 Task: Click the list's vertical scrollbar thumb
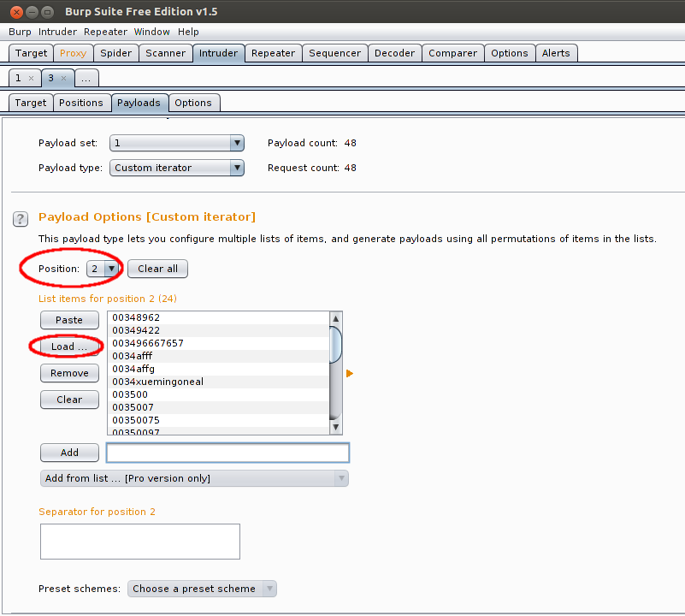click(x=335, y=346)
